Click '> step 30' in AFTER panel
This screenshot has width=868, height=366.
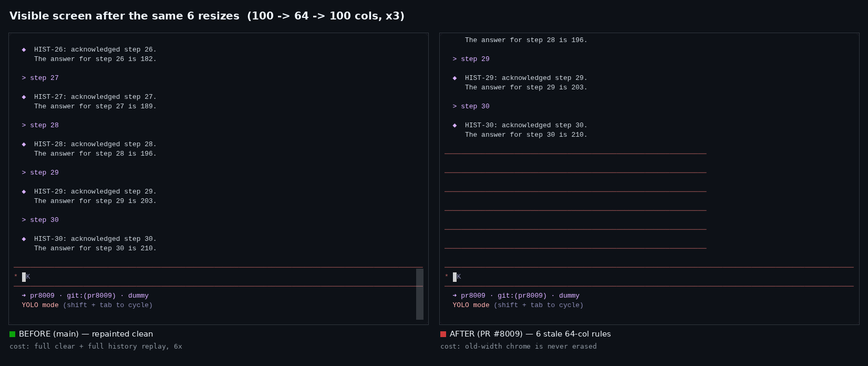tap(471, 106)
